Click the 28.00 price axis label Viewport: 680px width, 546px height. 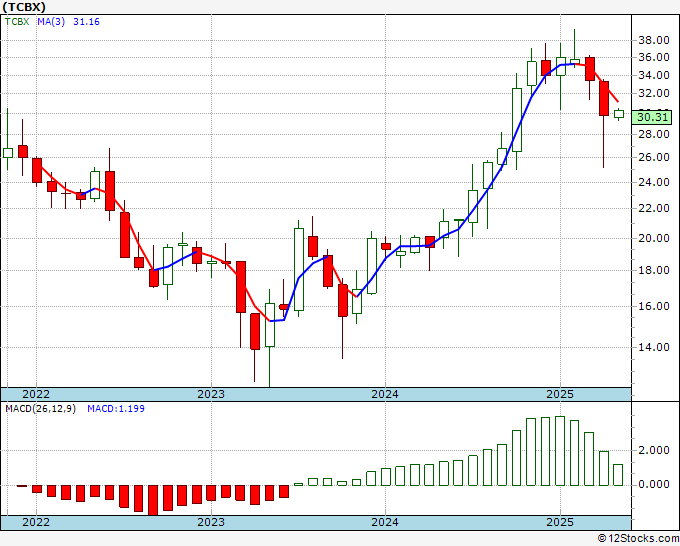(x=654, y=134)
